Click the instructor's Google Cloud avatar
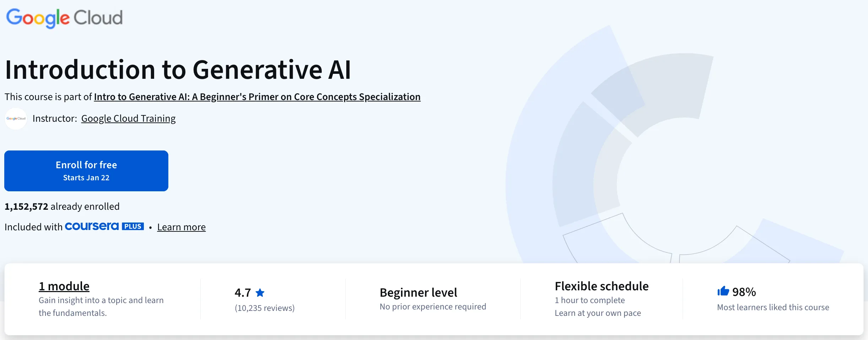Screen dimensions: 868x340 click(x=16, y=118)
